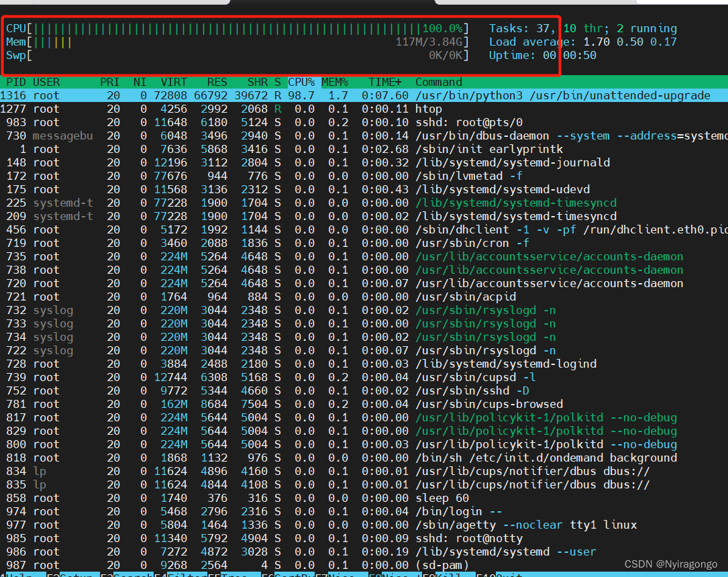Select the /bin/login -- process
The width and height of the screenshot is (728, 577).
[x=364, y=512]
